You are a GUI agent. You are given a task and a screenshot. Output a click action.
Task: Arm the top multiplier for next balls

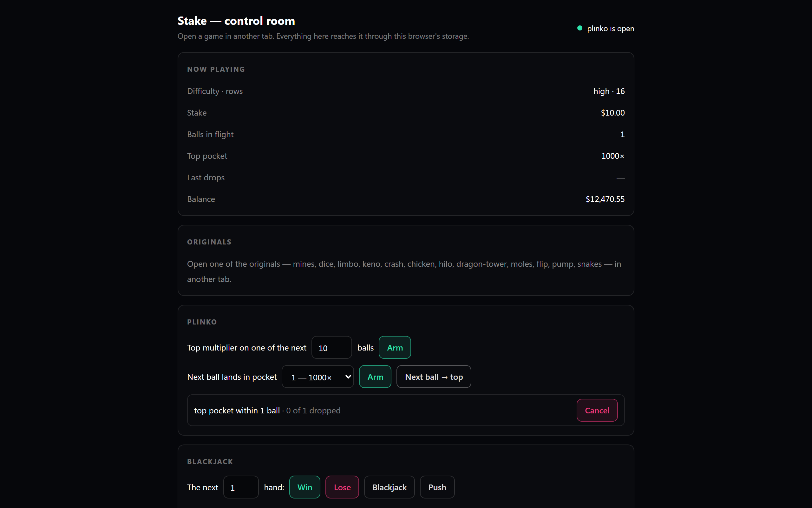395,347
